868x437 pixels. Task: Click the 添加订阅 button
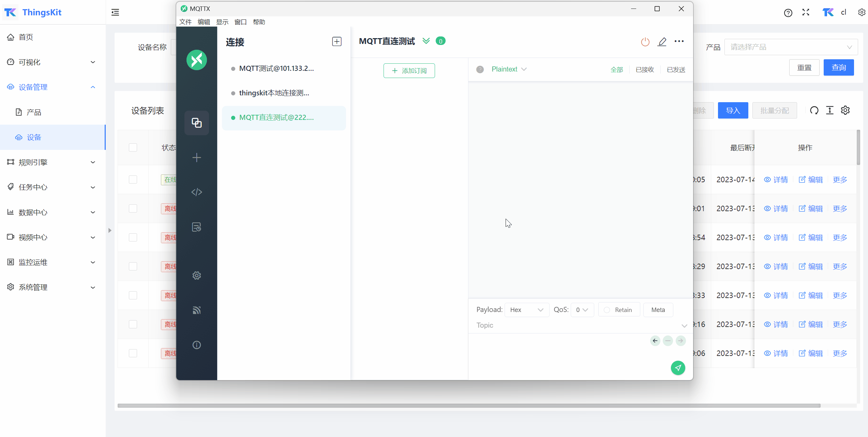(x=409, y=71)
